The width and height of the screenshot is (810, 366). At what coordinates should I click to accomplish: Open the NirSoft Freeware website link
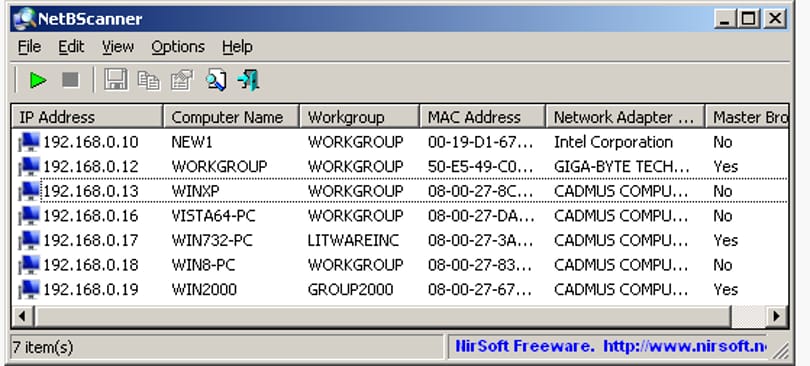611,346
